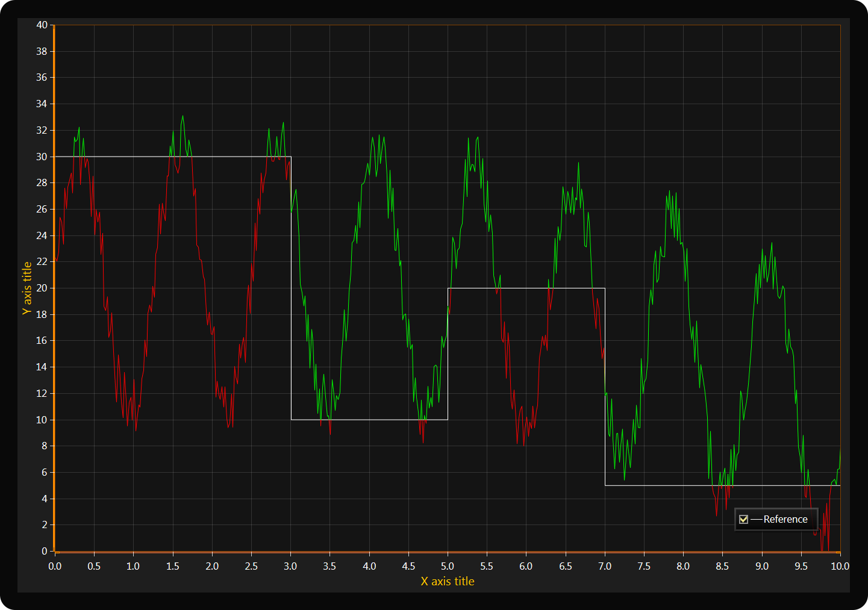The width and height of the screenshot is (868, 610).
Task: Uncheck the Reference series checkbox in legend
Action: pyautogui.click(x=743, y=519)
